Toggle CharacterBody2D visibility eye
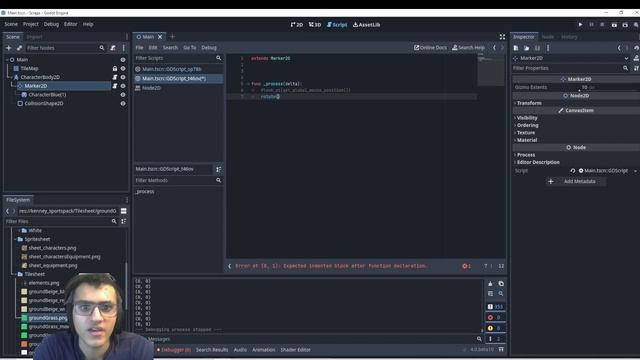Image resolution: width=640 pixels, height=360 pixels. point(123,77)
